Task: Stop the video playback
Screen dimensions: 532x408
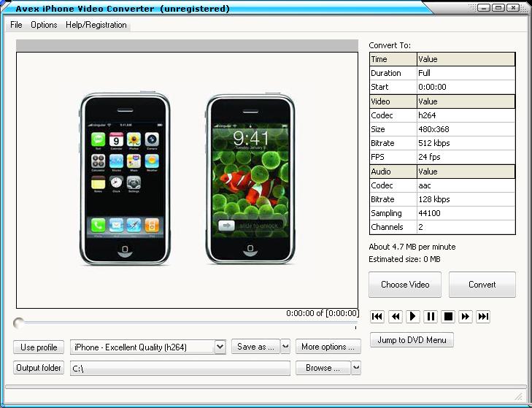Action: (448, 317)
